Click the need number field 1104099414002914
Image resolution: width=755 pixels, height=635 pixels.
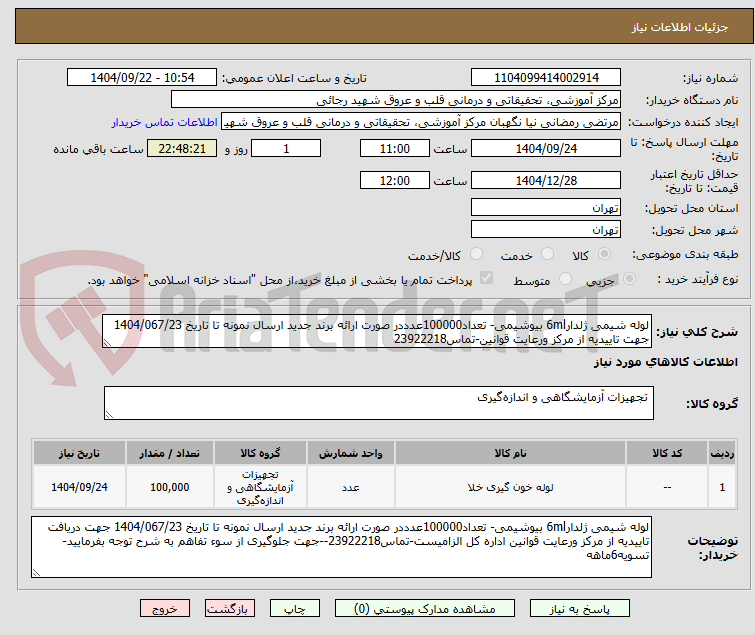pos(546,78)
